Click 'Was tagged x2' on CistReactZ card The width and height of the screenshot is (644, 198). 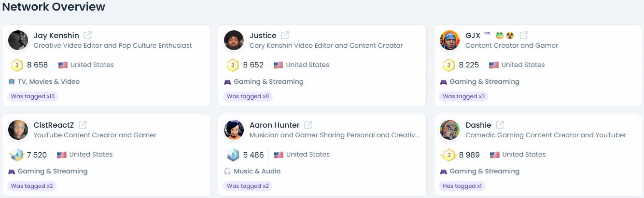coord(32,186)
